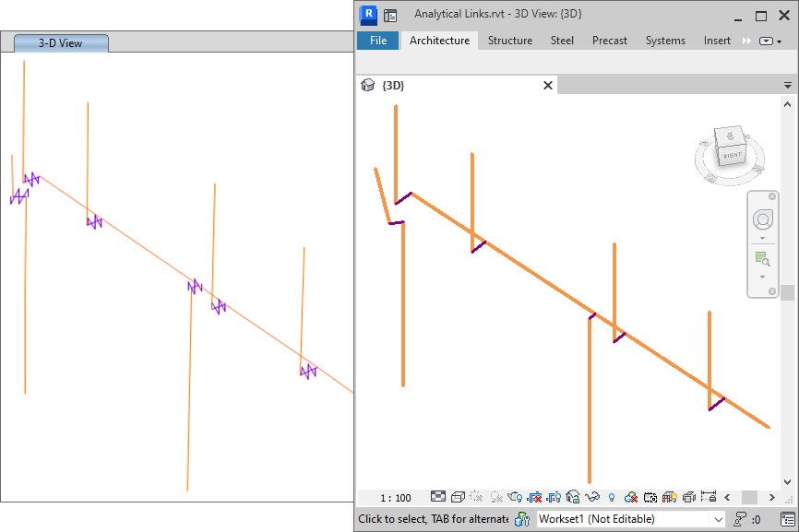The height and width of the screenshot is (532, 799).
Task: Click the Zoom in Region icon
Action: pos(762,258)
